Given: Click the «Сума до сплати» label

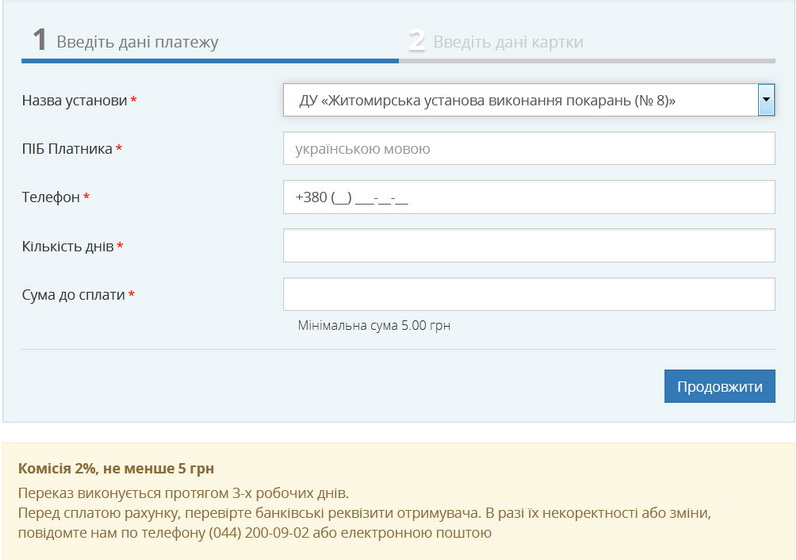Looking at the screenshot, I should click(74, 295).
